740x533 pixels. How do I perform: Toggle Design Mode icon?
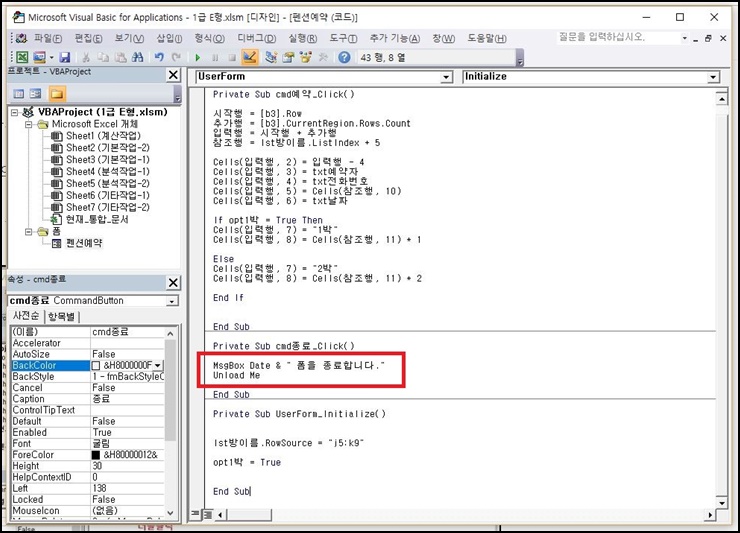click(x=249, y=57)
